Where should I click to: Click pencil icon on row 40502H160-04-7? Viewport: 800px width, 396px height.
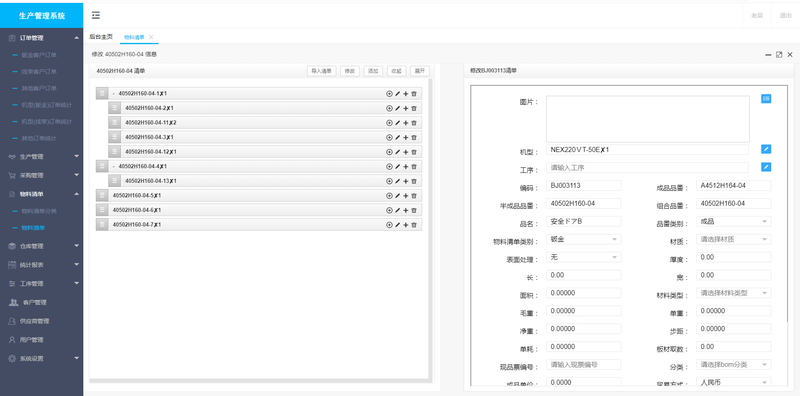click(x=397, y=225)
